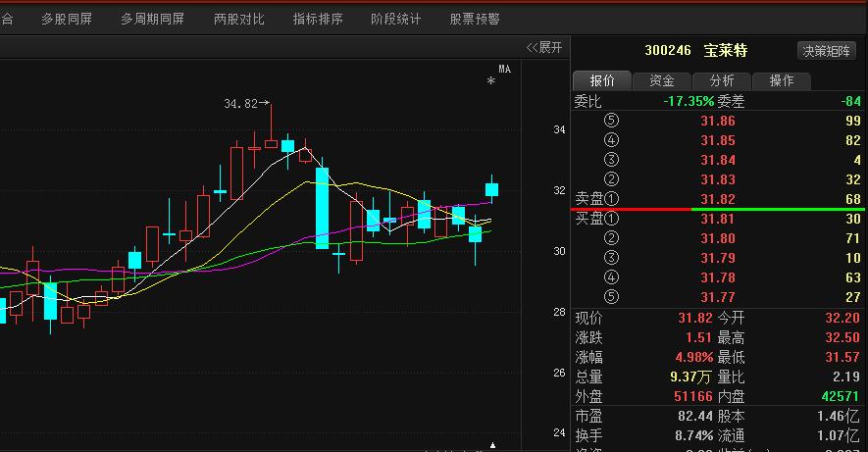868x452 pixels.
Task: Open the 股票预警 stock alert menu
Action: click(x=475, y=19)
